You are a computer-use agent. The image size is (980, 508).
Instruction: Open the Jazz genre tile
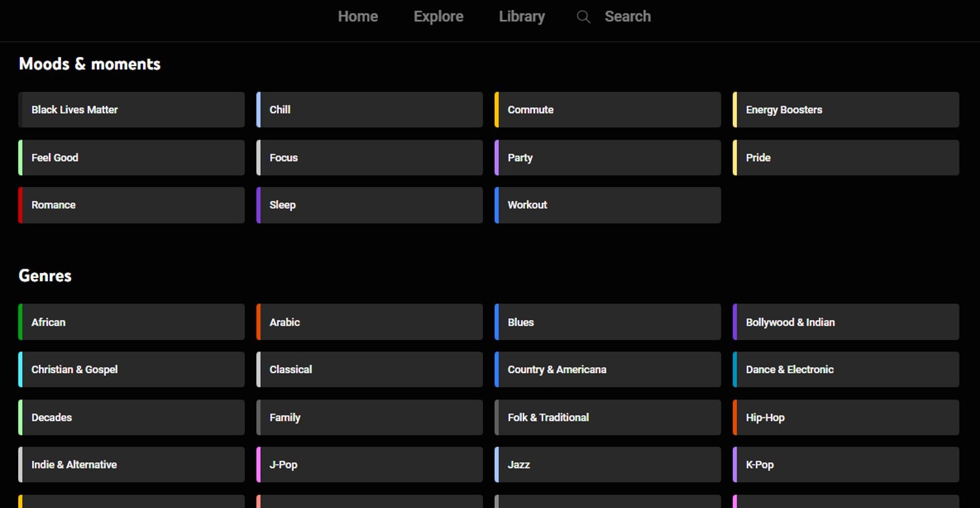607,465
